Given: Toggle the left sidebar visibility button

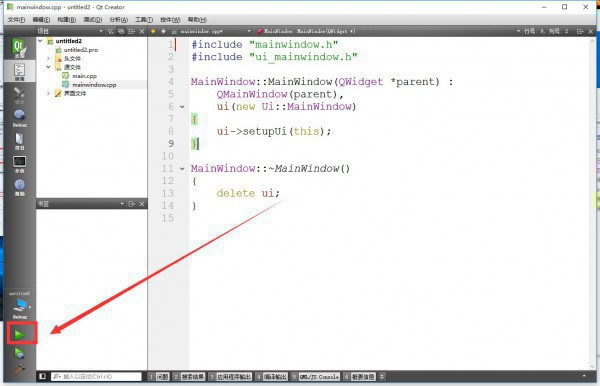Looking at the screenshot, I should click(42, 376).
